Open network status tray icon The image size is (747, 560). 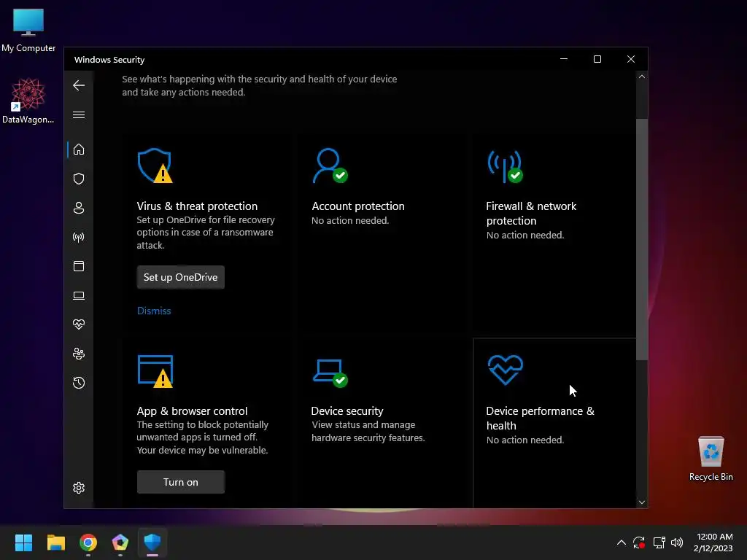coord(659,542)
